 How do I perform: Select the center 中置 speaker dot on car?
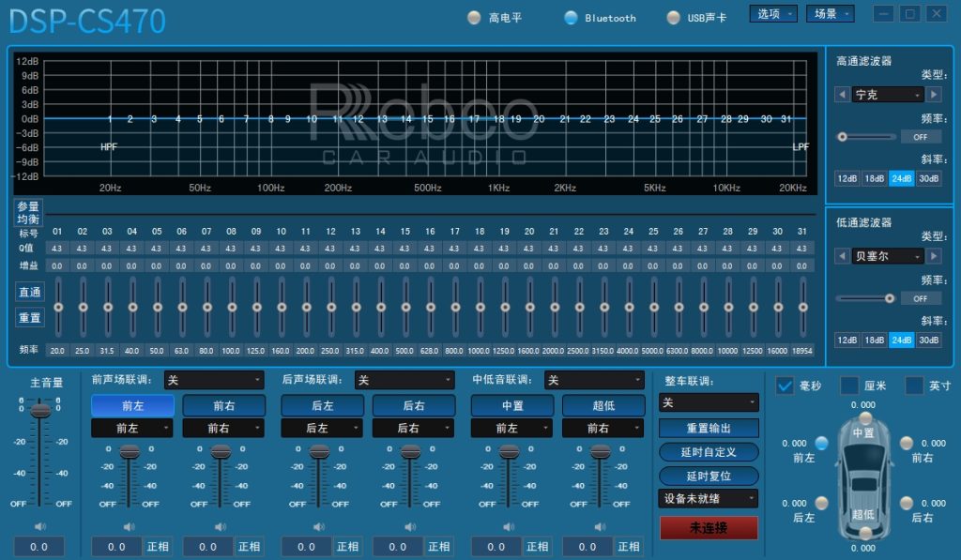(x=864, y=418)
